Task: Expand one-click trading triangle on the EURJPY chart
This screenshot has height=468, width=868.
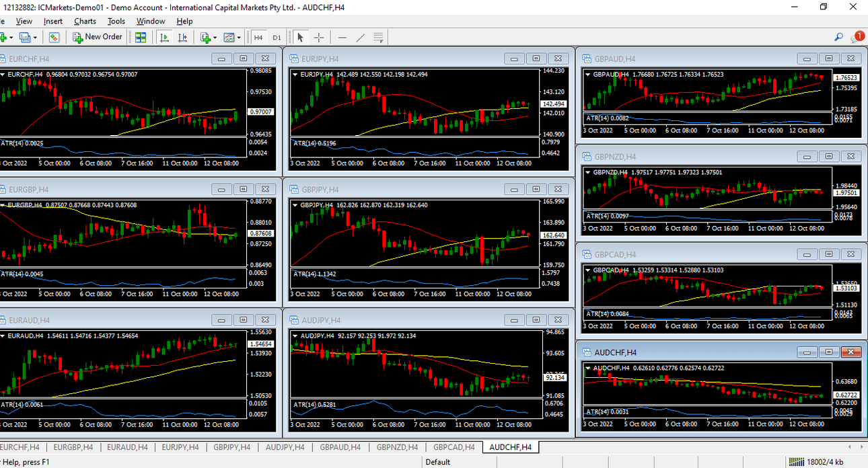Action: 295,74
